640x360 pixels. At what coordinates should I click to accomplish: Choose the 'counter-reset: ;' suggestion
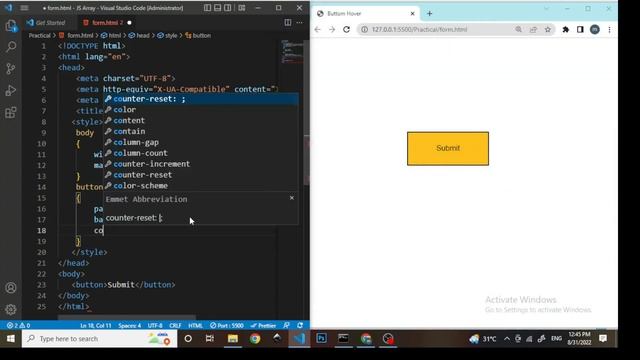tap(201, 99)
